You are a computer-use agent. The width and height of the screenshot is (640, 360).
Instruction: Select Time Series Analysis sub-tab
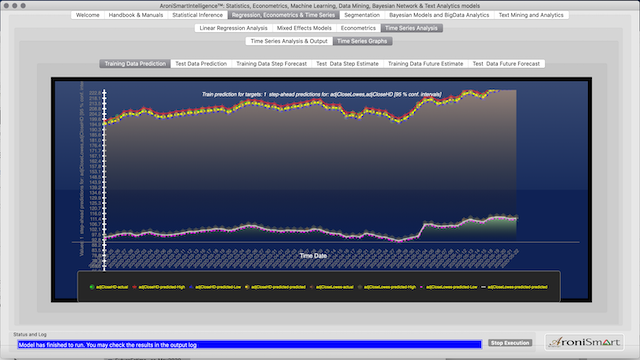point(411,28)
